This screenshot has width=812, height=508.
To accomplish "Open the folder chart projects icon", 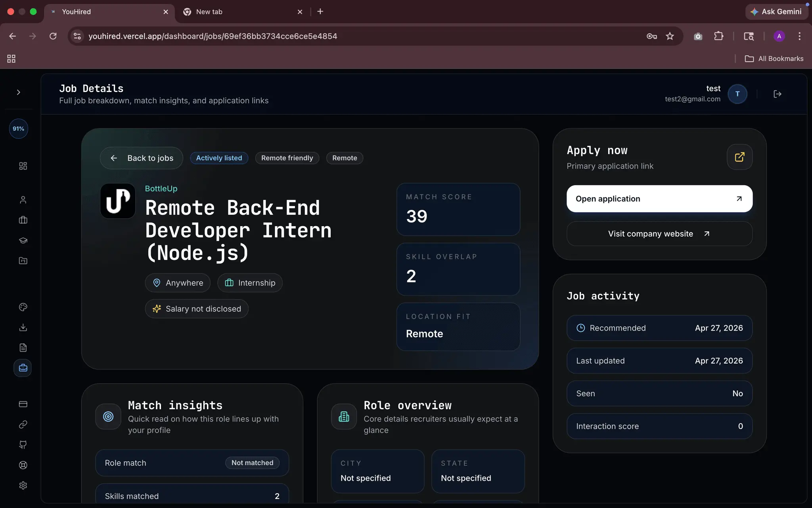I will point(23,261).
